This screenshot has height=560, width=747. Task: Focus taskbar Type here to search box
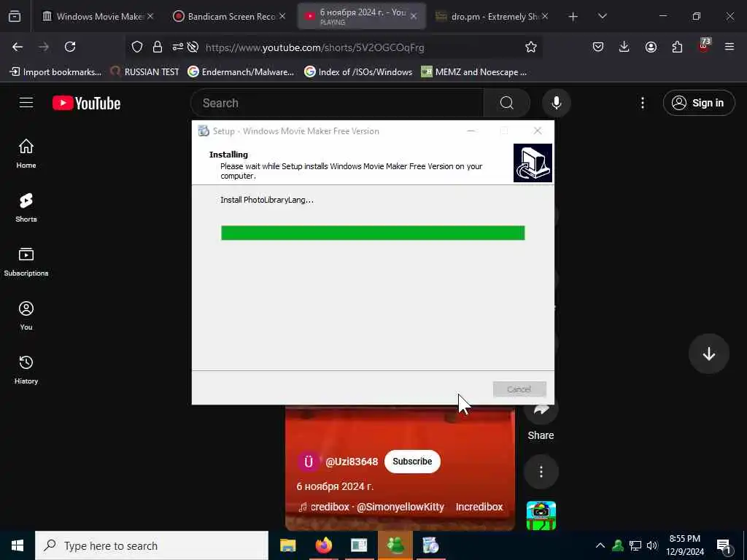click(x=152, y=545)
